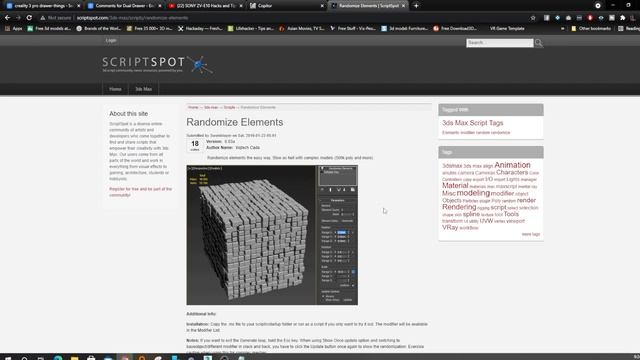640x360 pixels.
Task: Open the Windows Start menu
Action: tap(8, 358)
